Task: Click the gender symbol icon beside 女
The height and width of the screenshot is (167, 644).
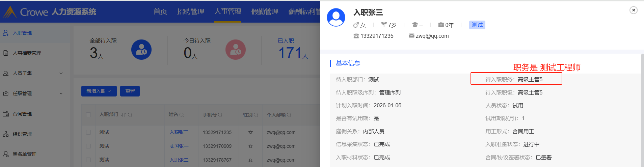Action: coord(356,25)
